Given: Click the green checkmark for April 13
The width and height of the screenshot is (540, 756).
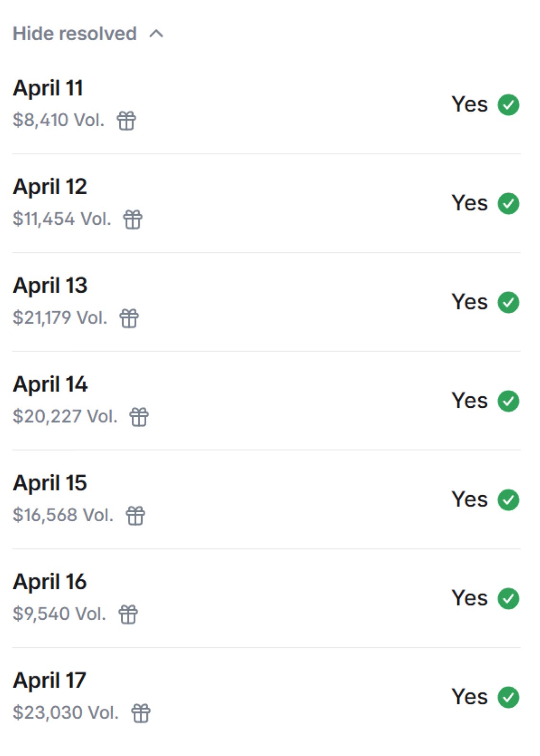Looking at the screenshot, I should coord(508,302).
